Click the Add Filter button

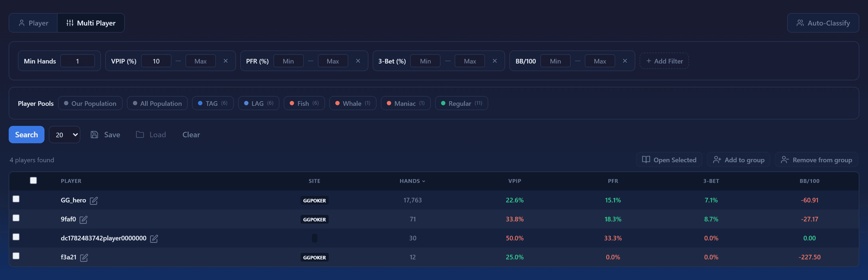pyautogui.click(x=664, y=61)
